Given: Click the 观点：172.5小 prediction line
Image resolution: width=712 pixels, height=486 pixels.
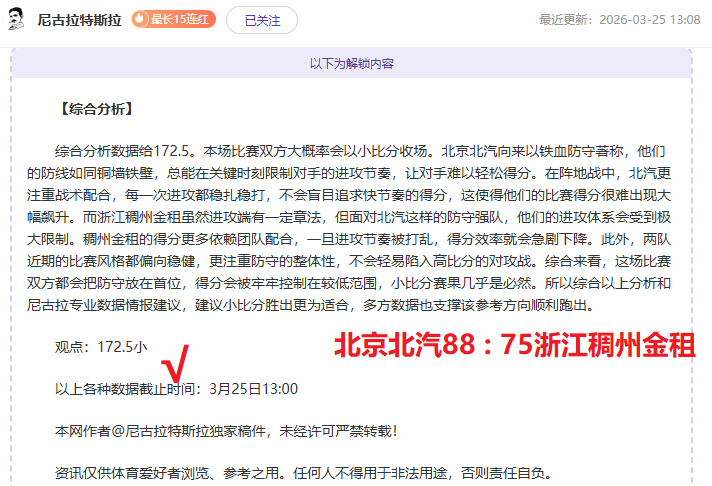Looking at the screenshot, I should (x=102, y=347).
